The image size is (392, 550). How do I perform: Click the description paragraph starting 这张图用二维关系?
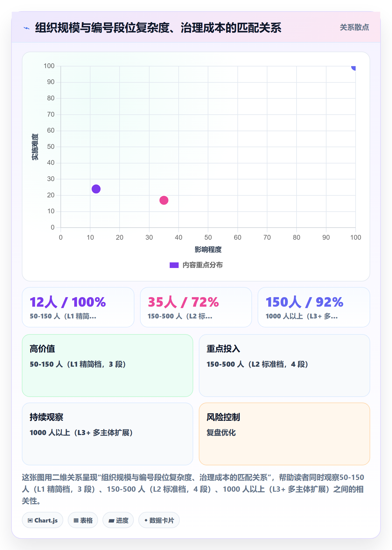(193, 489)
